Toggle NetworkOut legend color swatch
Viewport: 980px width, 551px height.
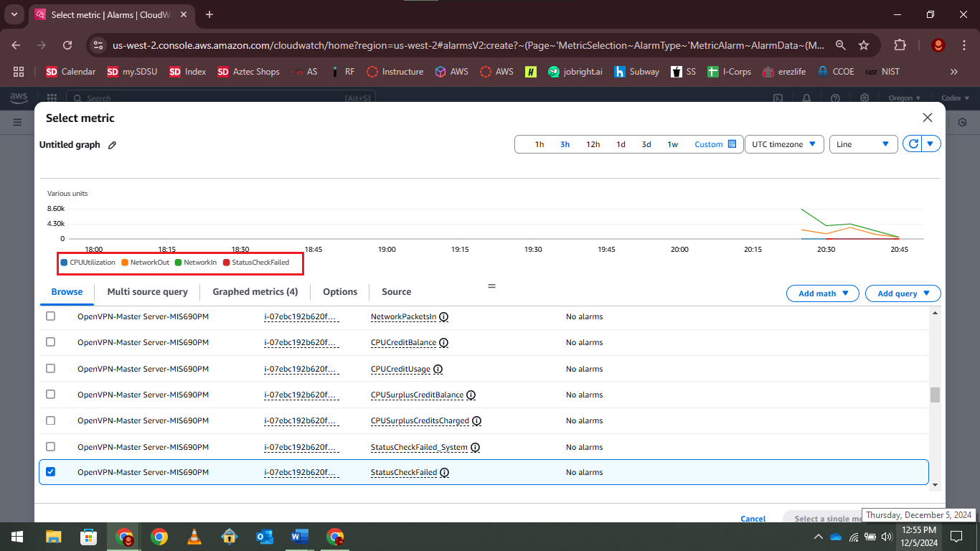click(x=125, y=263)
